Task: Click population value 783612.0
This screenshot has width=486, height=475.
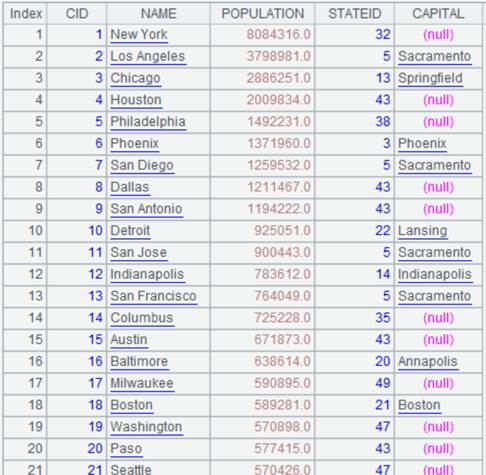Action: click(283, 274)
